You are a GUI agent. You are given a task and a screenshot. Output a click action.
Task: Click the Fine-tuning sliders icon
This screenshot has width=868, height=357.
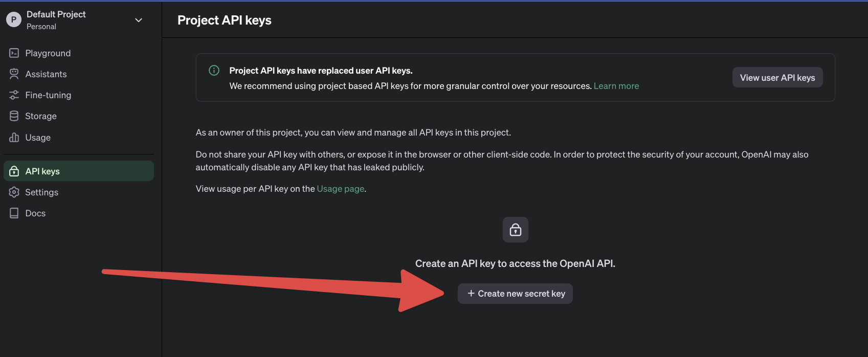click(x=14, y=95)
